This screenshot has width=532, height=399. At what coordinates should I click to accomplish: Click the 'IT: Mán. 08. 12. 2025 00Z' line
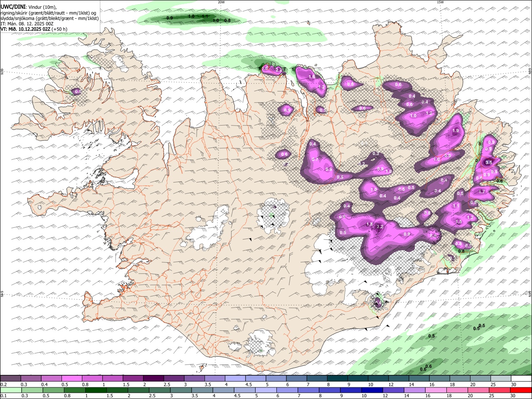pyautogui.click(x=27, y=24)
